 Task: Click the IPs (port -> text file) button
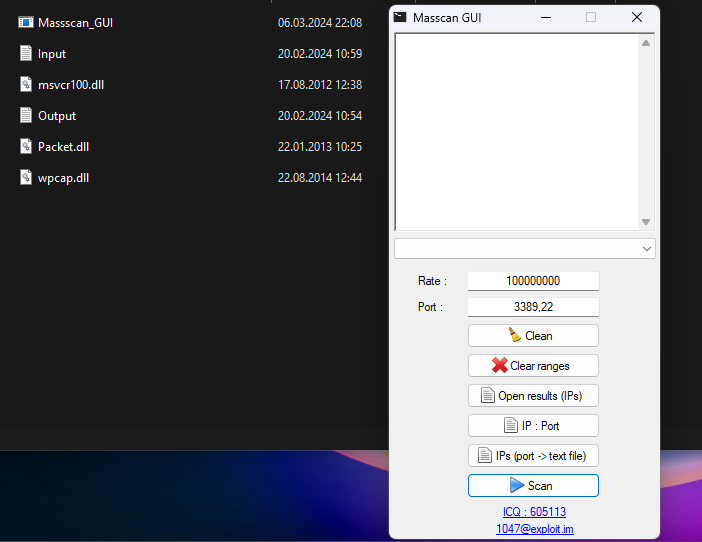533,456
